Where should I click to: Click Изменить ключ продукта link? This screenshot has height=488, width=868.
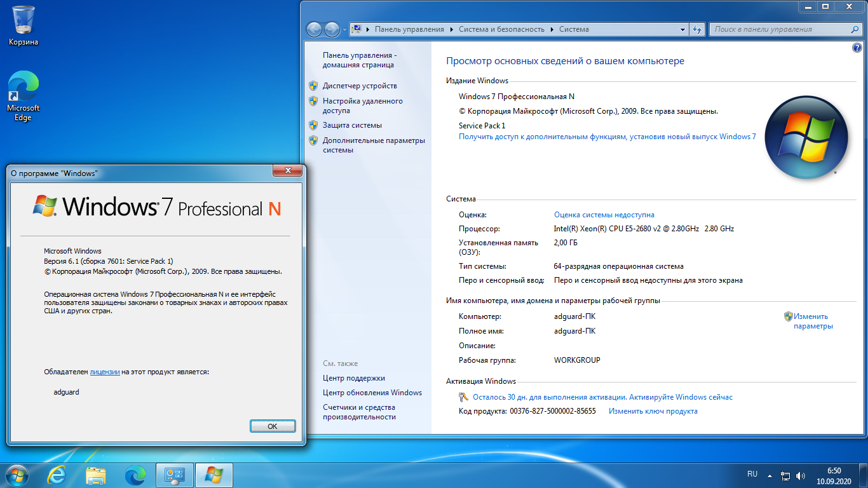pyautogui.click(x=653, y=411)
